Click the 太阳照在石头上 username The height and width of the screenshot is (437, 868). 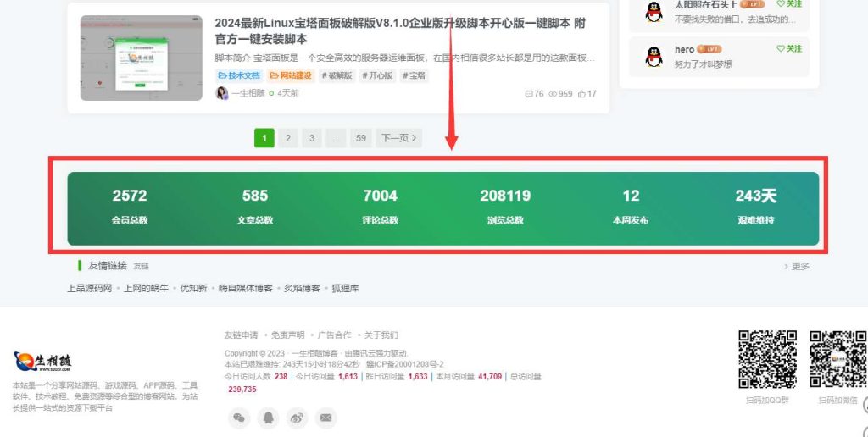pyautogui.click(x=706, y=4)
